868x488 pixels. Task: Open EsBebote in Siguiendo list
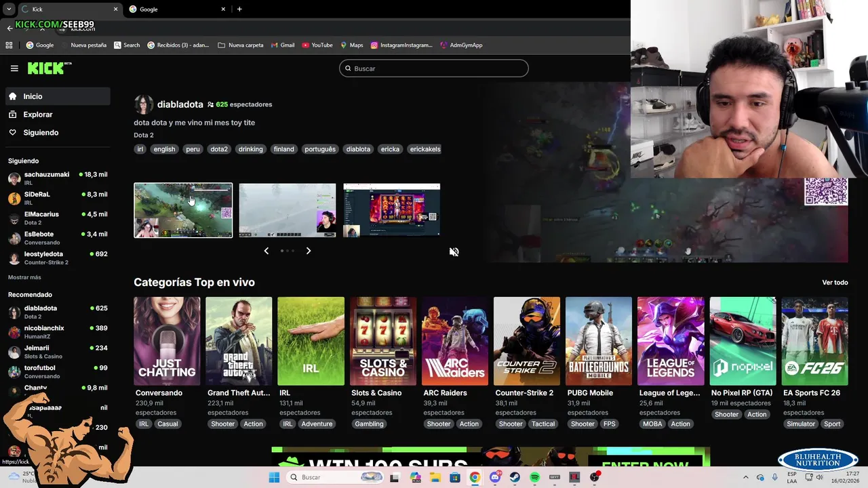[x=58, y=238]
